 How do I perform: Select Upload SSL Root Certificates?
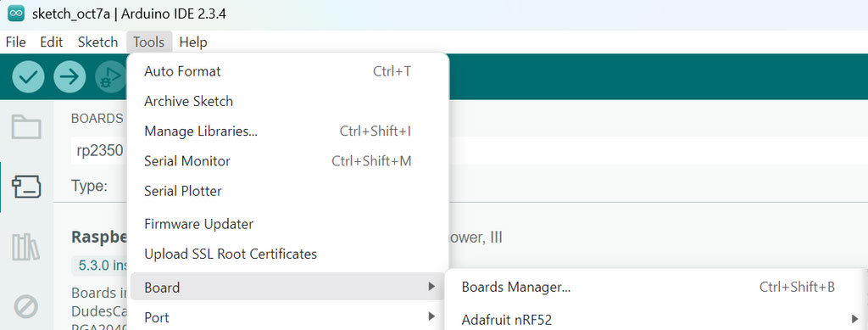point(288,254)
